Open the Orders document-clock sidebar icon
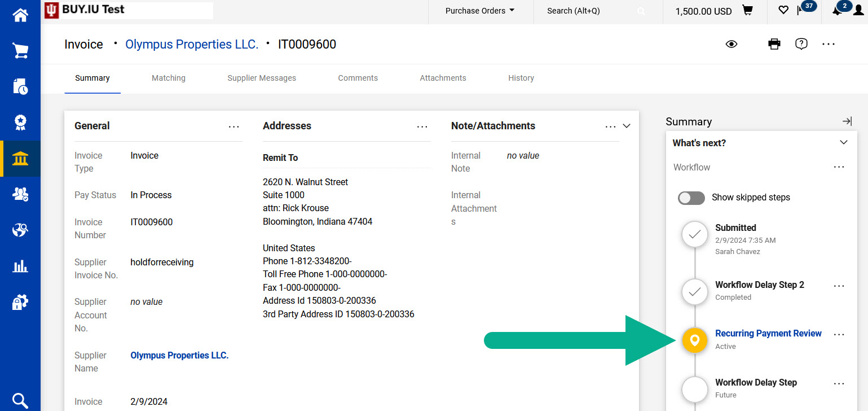Viewport: 868px width, 411px height. point(20,86)
